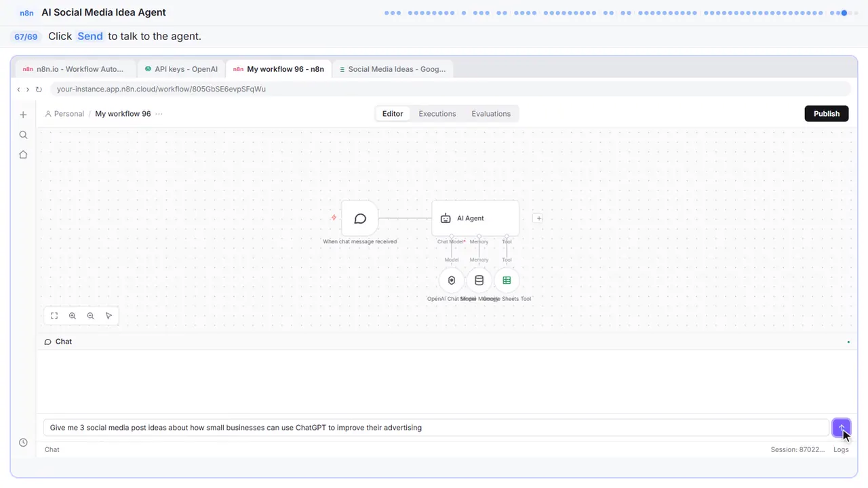The height and width of the screenshot is (488, 868).
Task: Zoom in on the canvas
Action: click(x=73, y=316)
